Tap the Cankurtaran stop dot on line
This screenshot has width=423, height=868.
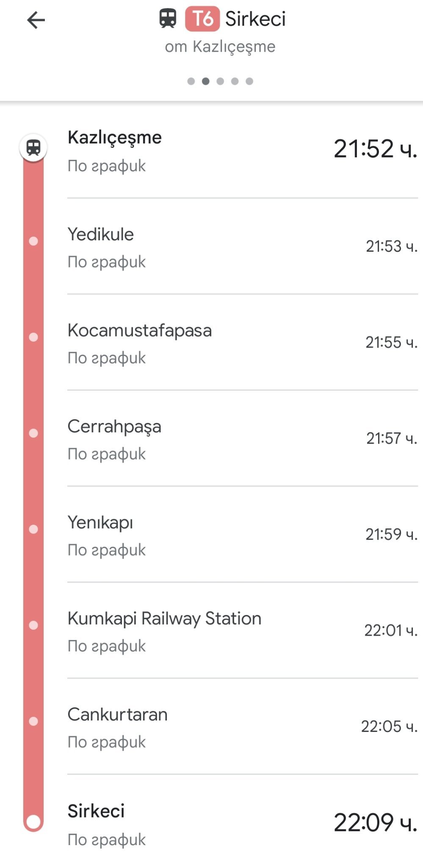pos(33,721)
